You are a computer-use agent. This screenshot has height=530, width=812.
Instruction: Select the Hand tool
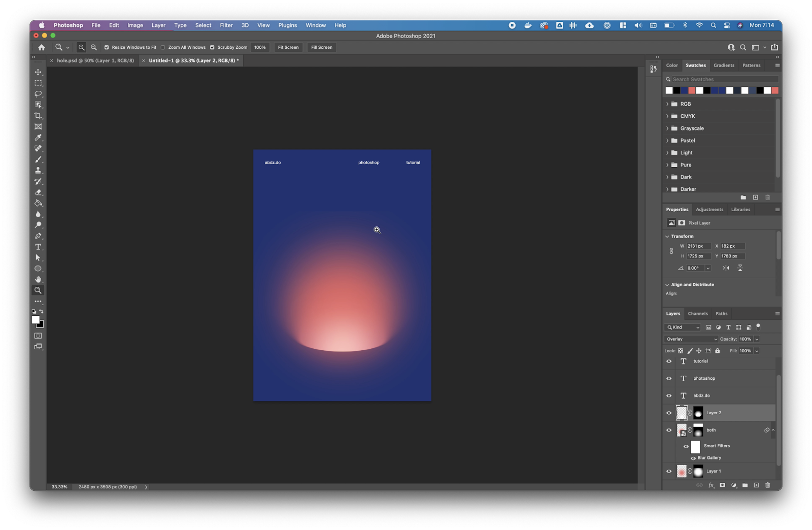coord(38,280)
